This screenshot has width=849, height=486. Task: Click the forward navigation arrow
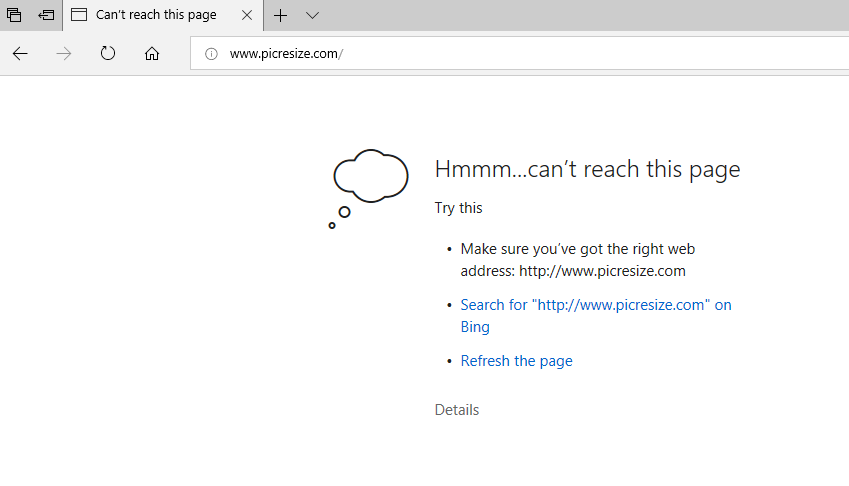point(64,54)
